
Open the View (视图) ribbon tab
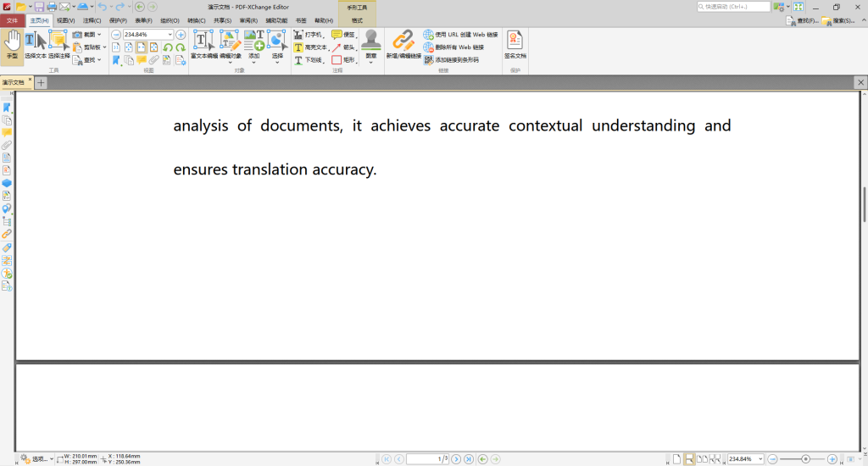(x=65, y=19)
